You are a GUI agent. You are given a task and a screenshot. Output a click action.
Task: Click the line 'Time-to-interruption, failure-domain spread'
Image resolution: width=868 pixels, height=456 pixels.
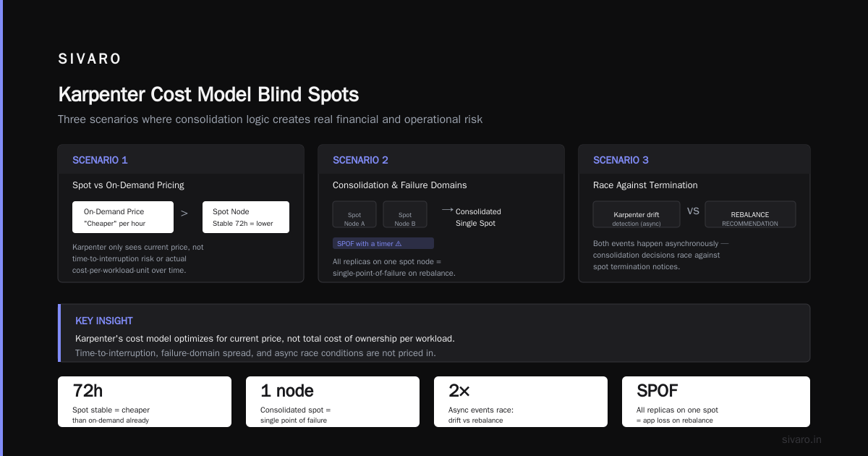tap(255, 353)
